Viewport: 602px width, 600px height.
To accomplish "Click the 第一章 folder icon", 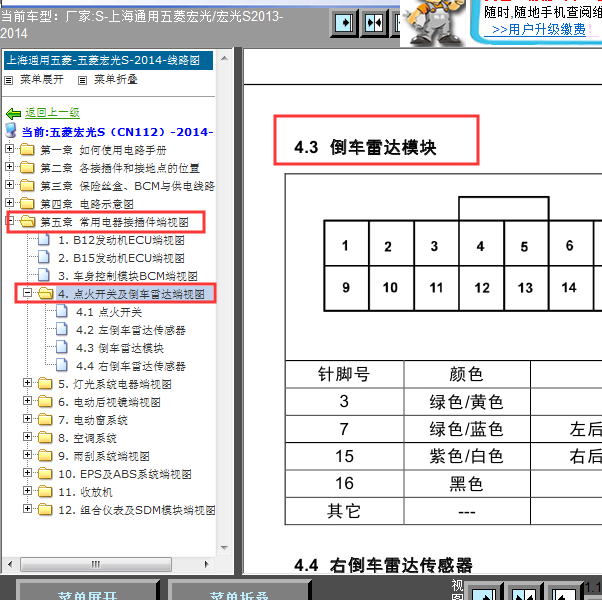I will tap(27, 149).
